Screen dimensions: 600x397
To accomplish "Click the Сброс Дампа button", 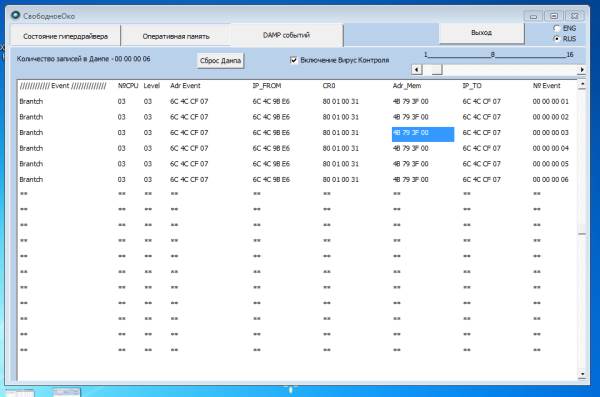I will click(x=220, y=60).
